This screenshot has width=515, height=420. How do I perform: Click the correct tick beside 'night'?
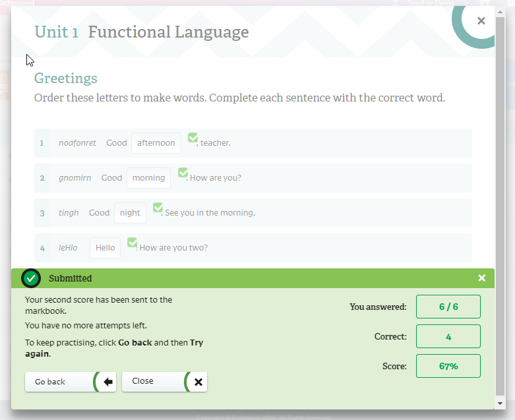[158, 207]
